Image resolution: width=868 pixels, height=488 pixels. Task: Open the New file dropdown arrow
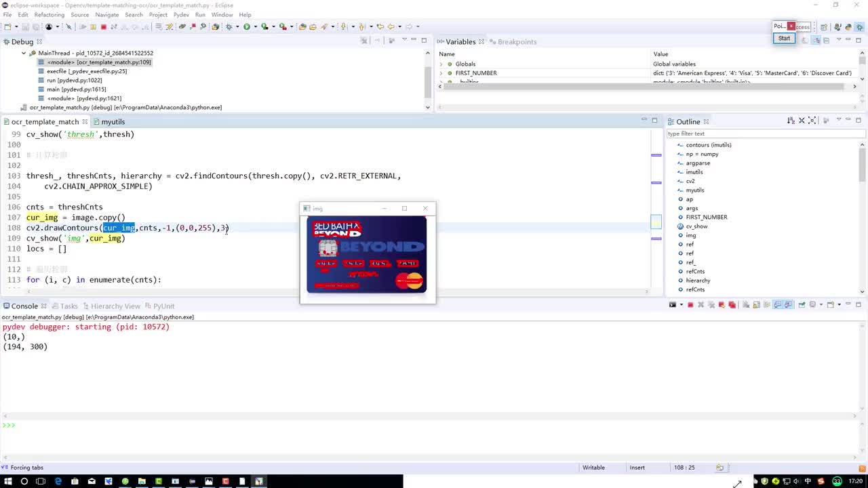(16, 27)
